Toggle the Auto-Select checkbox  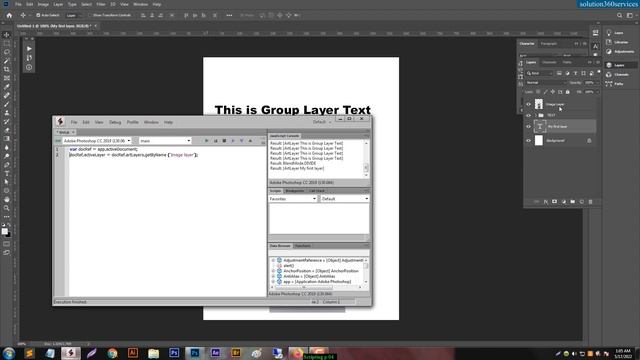click(38, 16)
